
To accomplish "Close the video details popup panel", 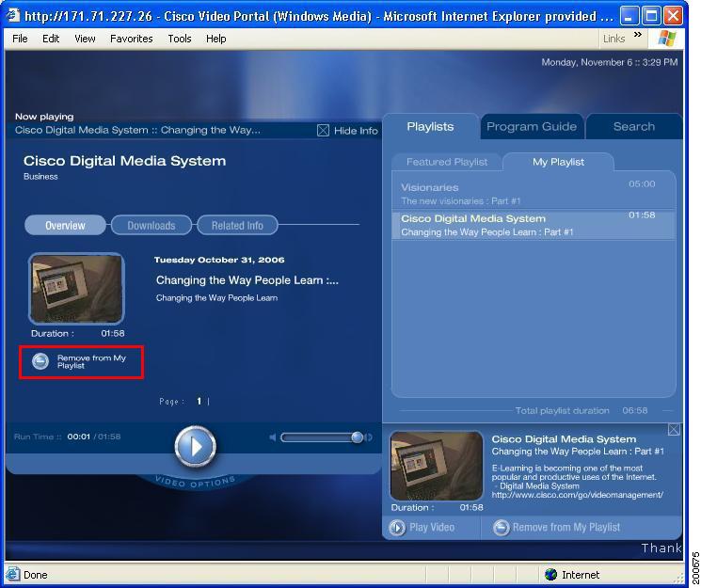I will 674,430.
